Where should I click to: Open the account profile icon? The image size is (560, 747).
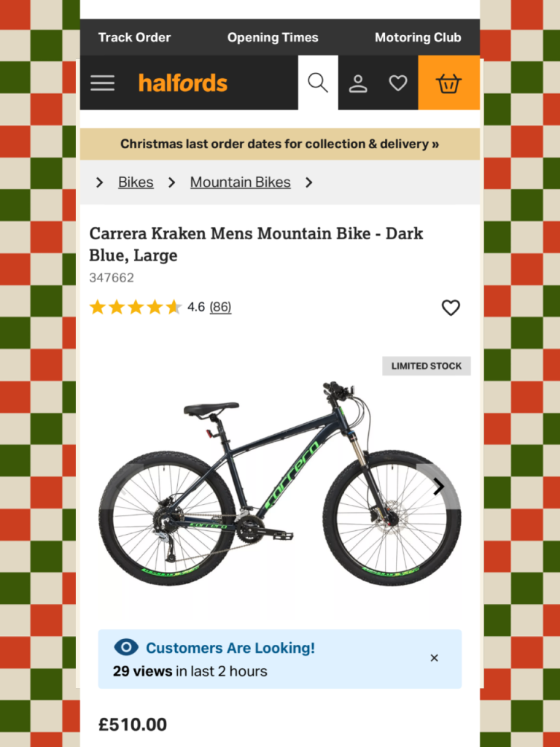coord(358,83)
